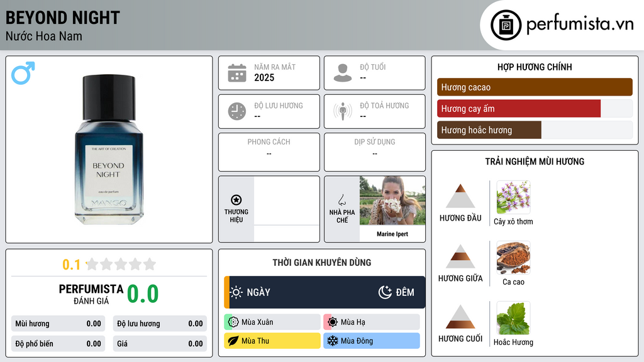Click the Ca cao label
Image resolution: width=644 pixels, height=362 pixels.
tap(513, 282)
